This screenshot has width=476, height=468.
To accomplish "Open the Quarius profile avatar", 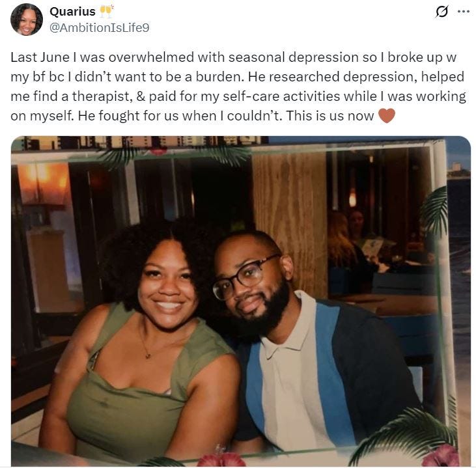I will tap(27, 20).
